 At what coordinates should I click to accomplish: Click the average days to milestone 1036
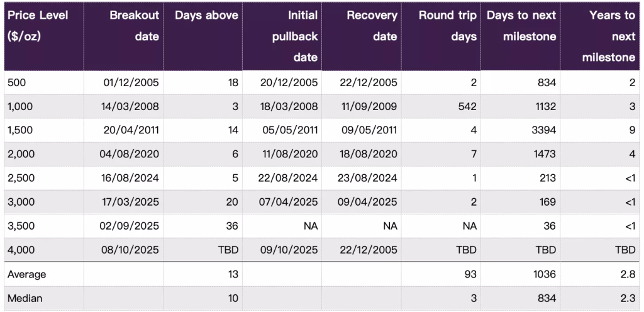click(x=545, y=274)
